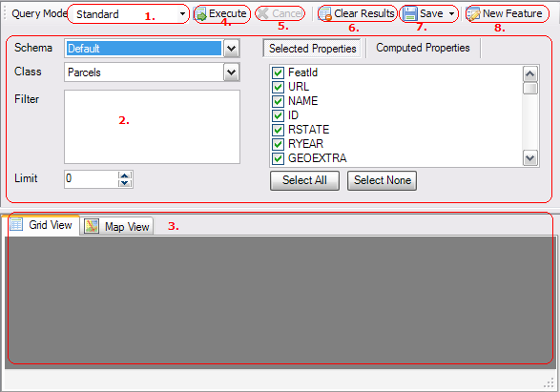Click the Select None button
Screen dimensions: 560x392
coord(383,180)
